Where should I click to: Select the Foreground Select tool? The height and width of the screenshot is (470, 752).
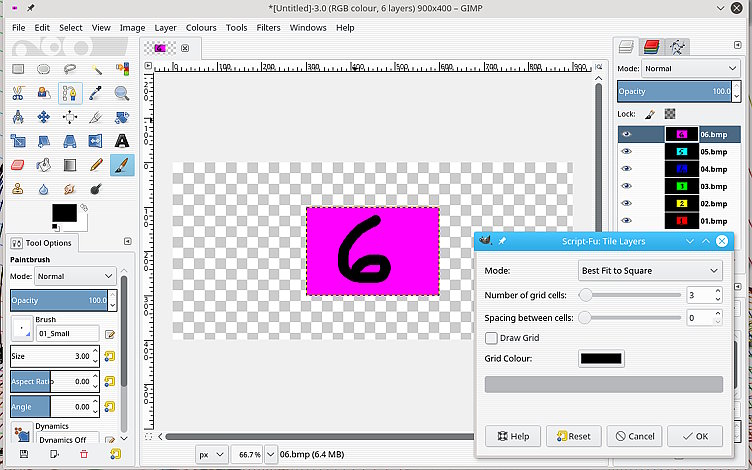coord(44,93)
